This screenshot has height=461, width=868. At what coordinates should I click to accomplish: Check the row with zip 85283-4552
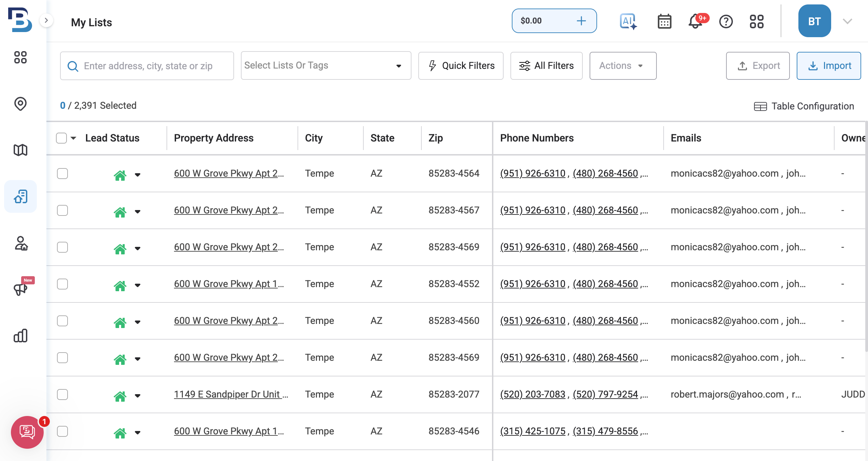click(x=62, y=284)
